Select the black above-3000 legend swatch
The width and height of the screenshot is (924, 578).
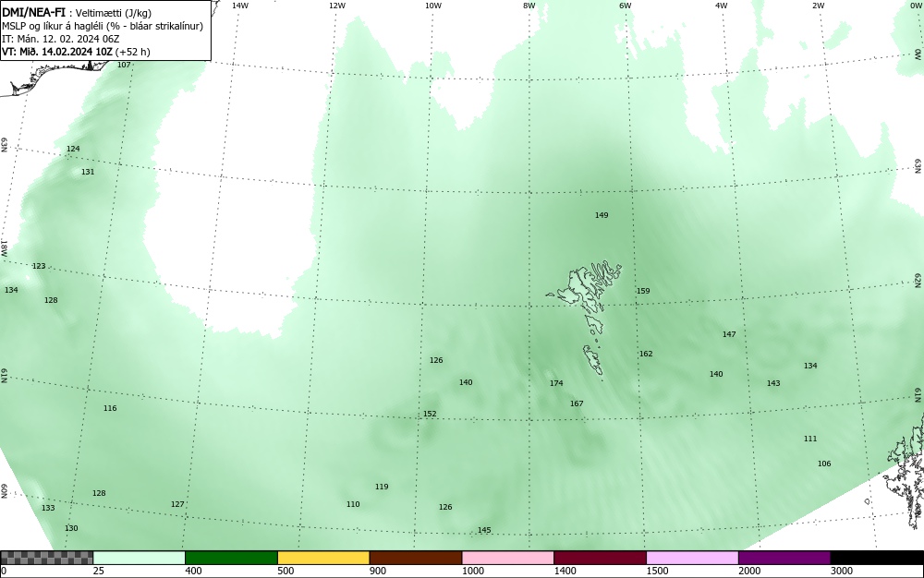click(877, 558)
